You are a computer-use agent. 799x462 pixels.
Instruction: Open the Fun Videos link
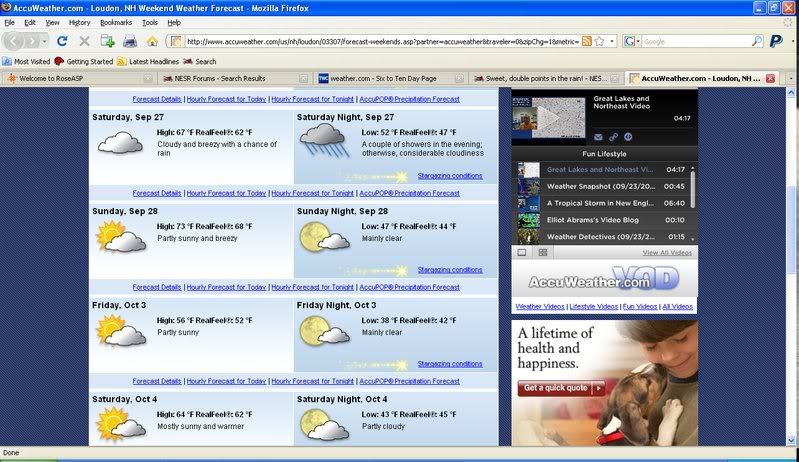(640, 307)
